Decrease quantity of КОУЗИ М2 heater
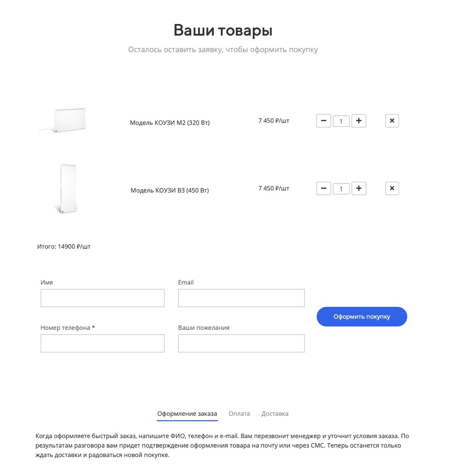The image size is (461, 476). click(324, 121)
